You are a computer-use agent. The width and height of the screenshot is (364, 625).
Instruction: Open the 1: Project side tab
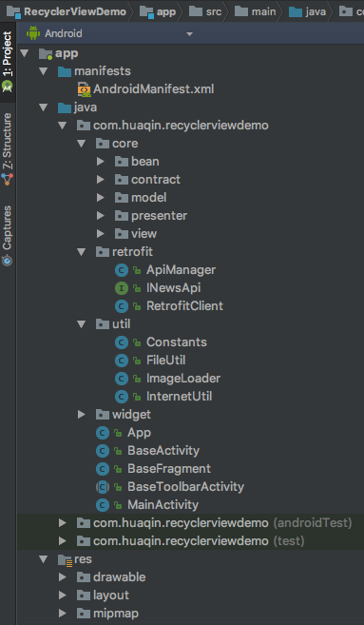[8, 62]
